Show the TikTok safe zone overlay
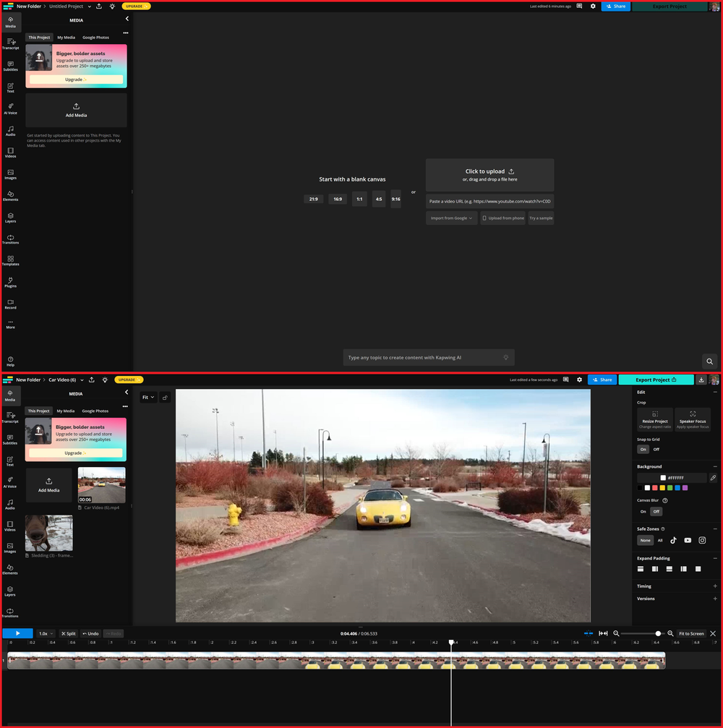The image size is (723, 728). point(673,540)
